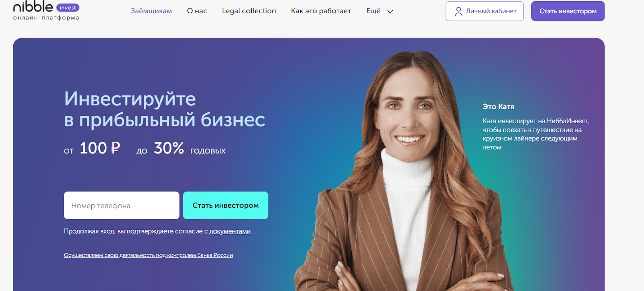Expand the Ещё chevron arrow
The width and height of the screenshot is (644, 291).
coord(390,12)
